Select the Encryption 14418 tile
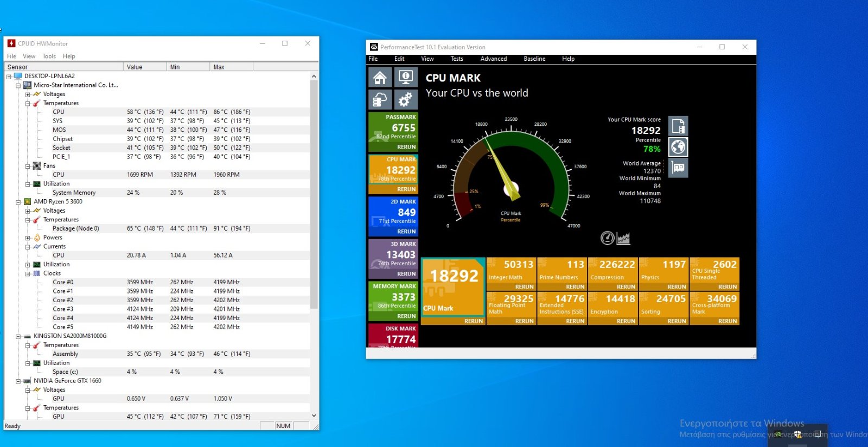This screenshot has height=447, width=868. [x=613, y=304]
